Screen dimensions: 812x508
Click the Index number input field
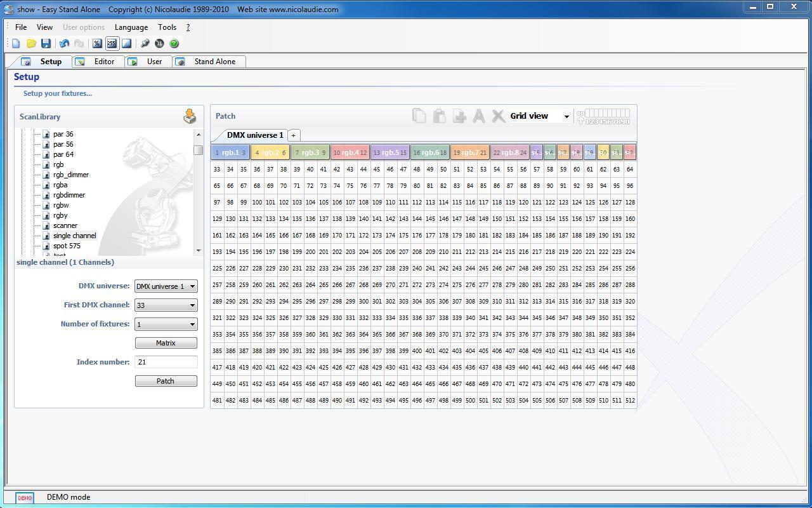[x=166, y=362]
